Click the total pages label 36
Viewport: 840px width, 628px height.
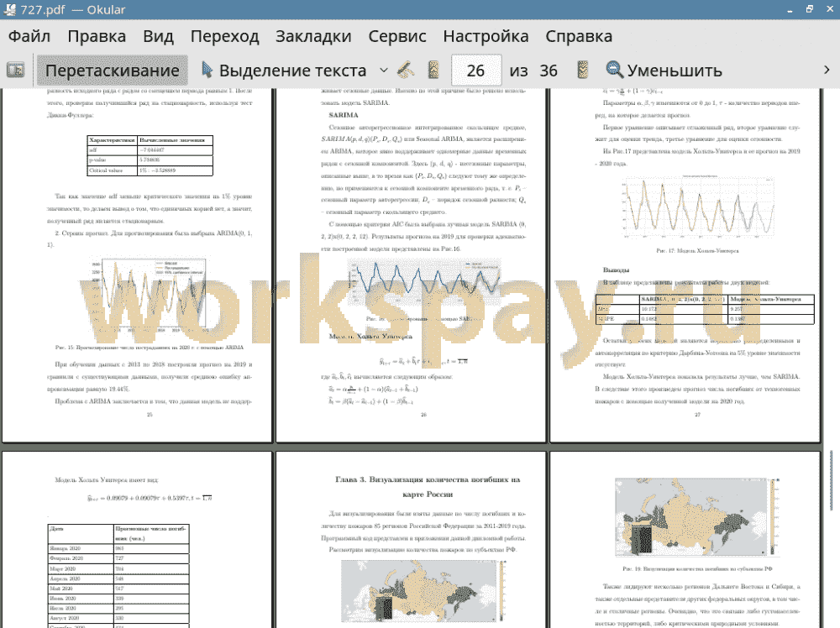click(x=548, y=71)
